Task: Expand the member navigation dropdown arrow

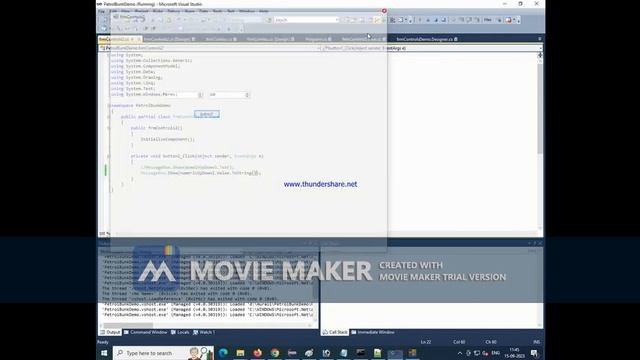Action: [x=540, y=48]
